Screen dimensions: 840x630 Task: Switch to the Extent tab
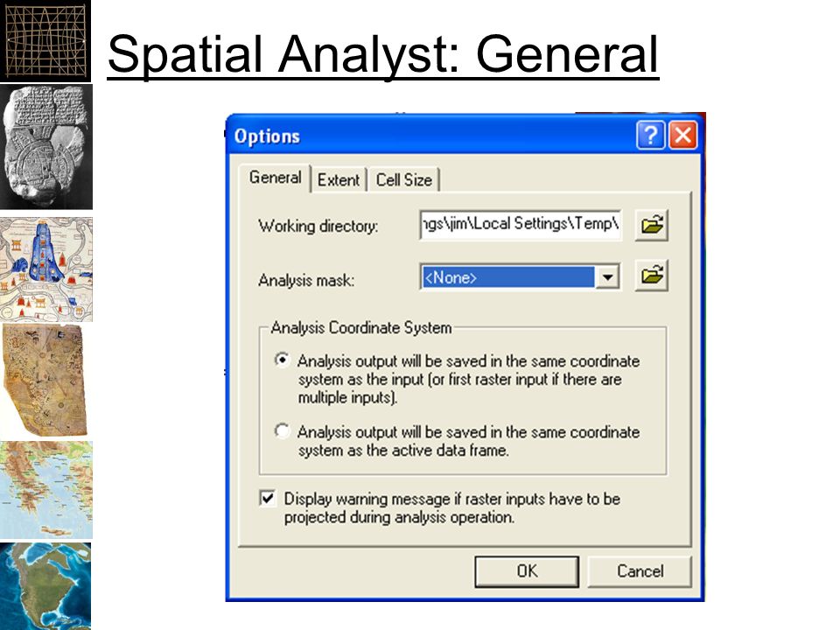click(339, 180)
